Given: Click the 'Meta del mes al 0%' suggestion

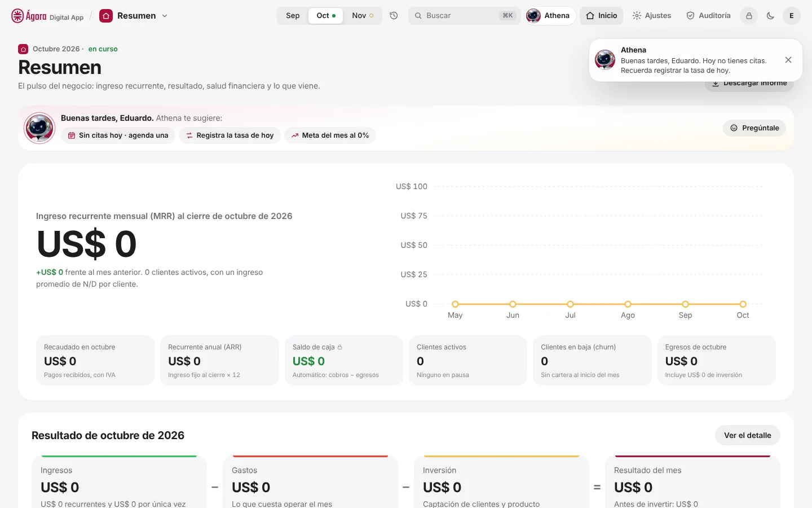Looking at the screenshot, I should click(x=330, y=135).
